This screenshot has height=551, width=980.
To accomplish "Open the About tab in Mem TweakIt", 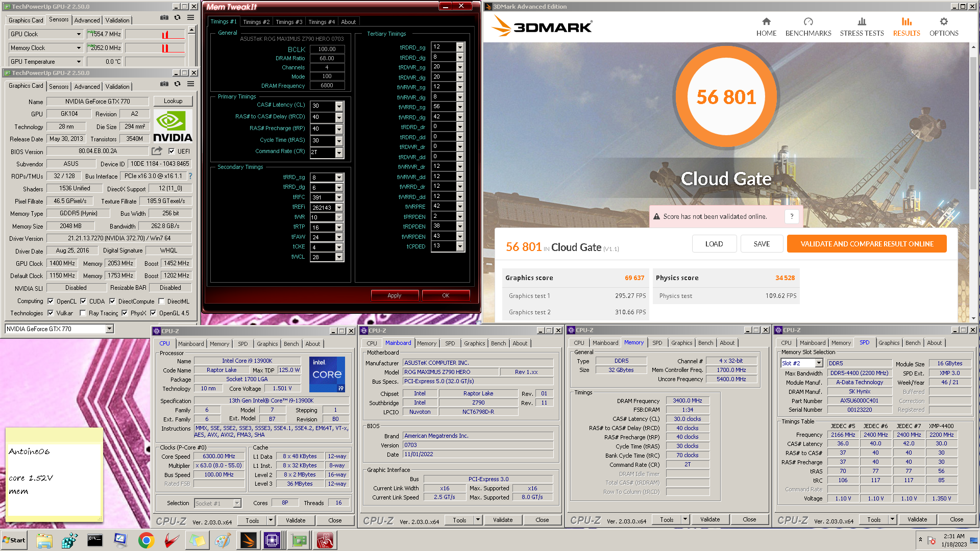I will pyautogui.click(x=349, y=22).
